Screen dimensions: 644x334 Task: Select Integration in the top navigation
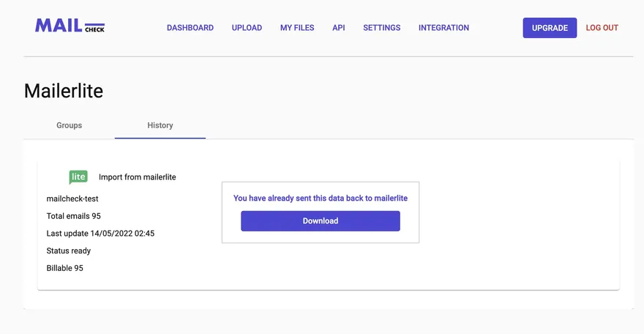click(443, 28)
